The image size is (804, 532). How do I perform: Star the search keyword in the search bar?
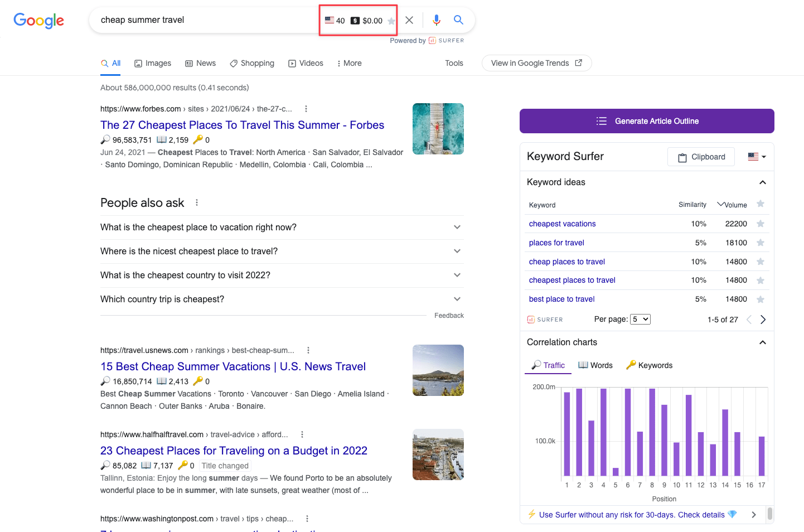click(391, 21)
